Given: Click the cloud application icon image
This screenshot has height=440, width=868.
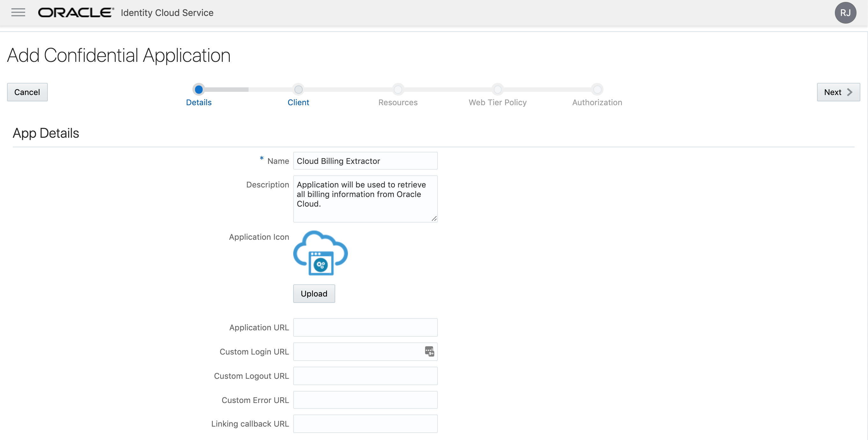Looking at the screenshot, I should click(x=321, y=253).
